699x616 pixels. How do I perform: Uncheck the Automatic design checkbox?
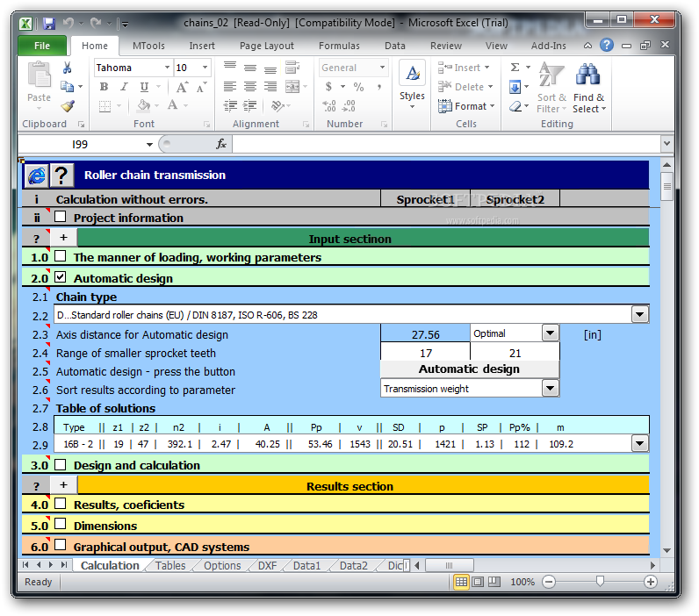tap(61, 277)
